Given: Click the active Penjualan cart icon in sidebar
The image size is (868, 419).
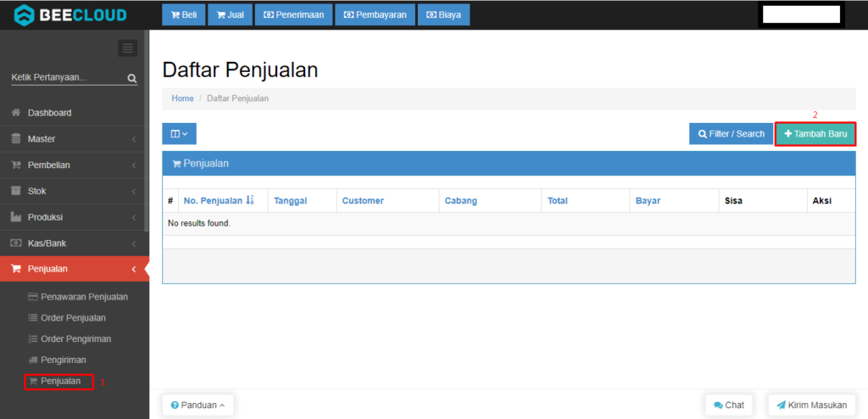Looking at the screenshot, I should [x=16, y=269].
